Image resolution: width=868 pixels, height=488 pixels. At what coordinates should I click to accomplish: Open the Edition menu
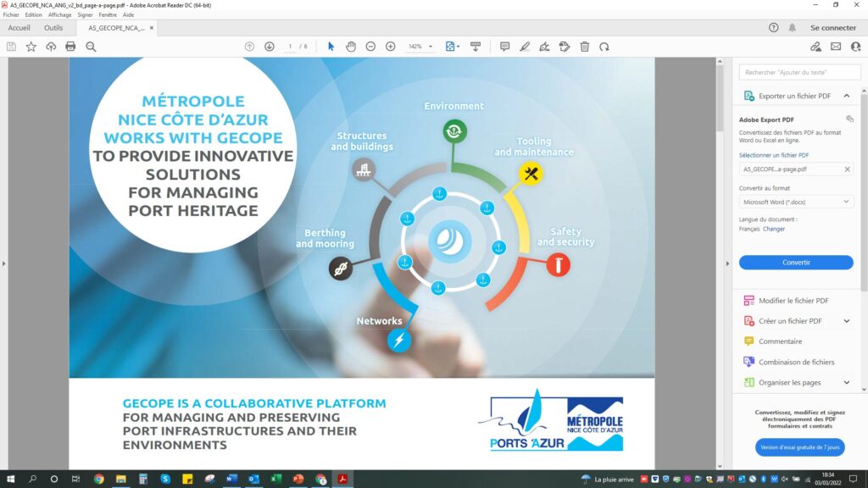point(33,15)
